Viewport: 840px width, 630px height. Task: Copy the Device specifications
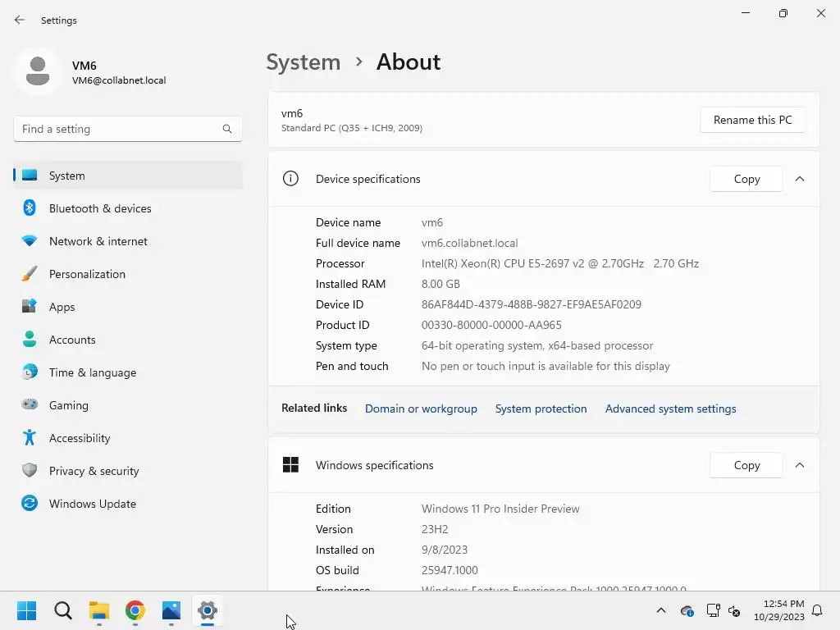pos(746,179)
